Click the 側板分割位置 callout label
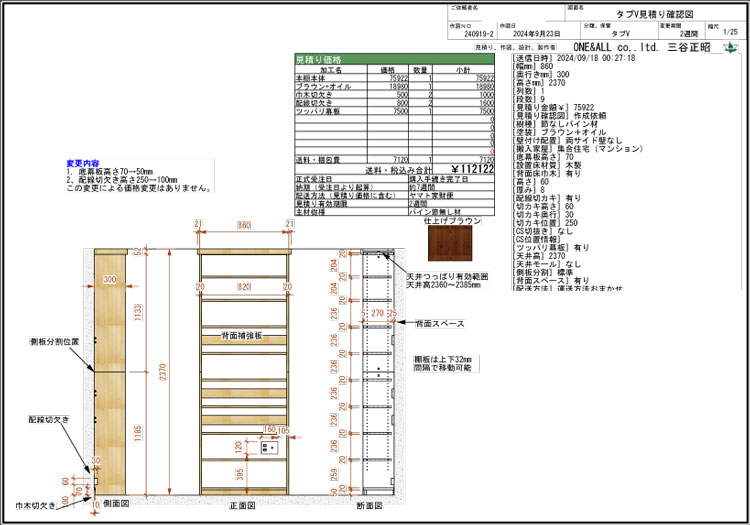Image resolution: width=750 pixels, height=525 pixels. (55, 342)
